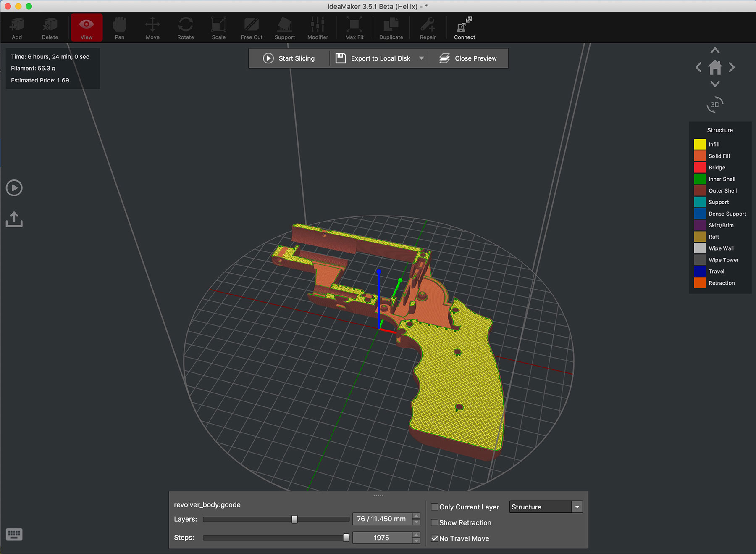
Task: Rotate view with the right arrow icon
Action: point(732,67)
